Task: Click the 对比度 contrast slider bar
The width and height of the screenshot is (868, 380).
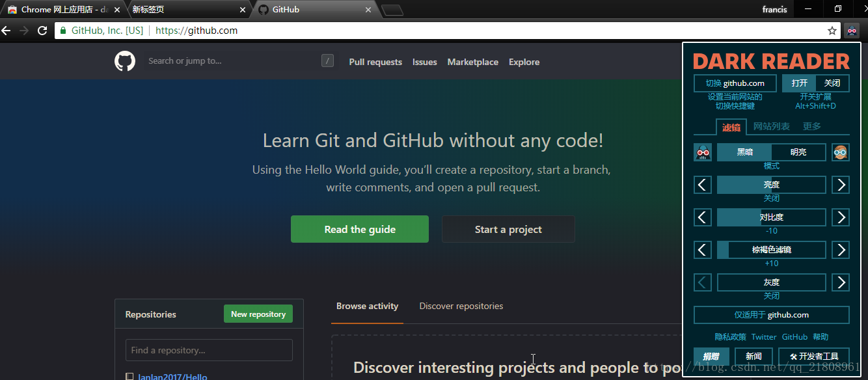Action: point(772,217)
